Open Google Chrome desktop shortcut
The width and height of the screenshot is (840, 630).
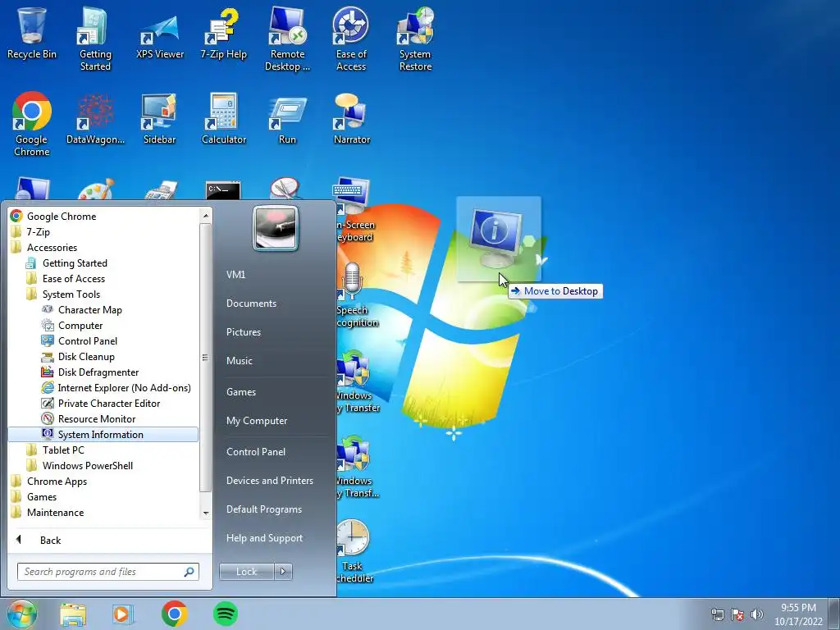pos(32,125)
